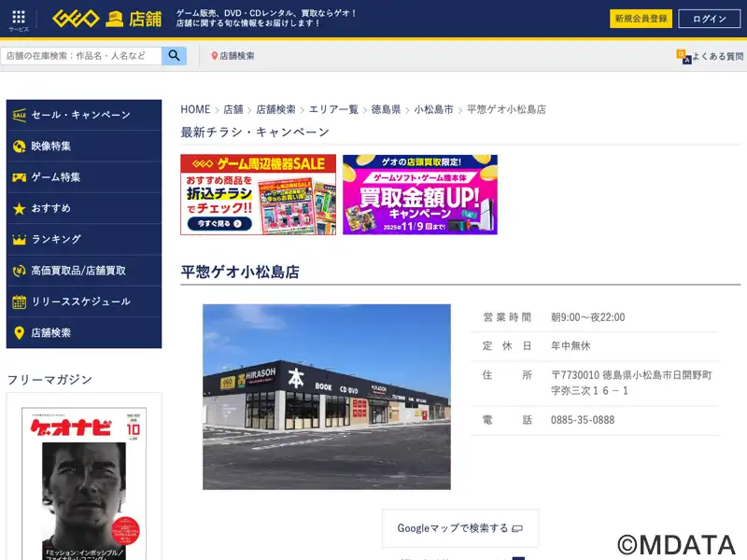747x560 pixels.
Task: Go to HOME breadcrumb
Action: (x=195, y=109)
